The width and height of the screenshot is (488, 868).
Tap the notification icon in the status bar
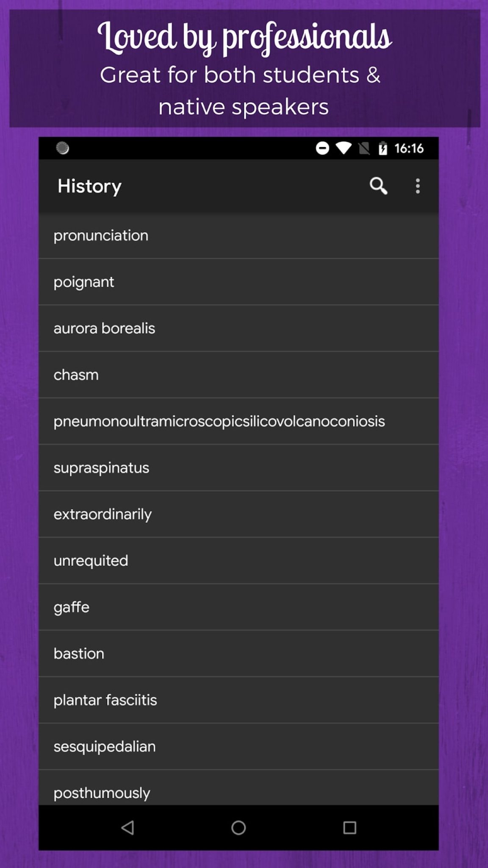[x=63, y=149]
